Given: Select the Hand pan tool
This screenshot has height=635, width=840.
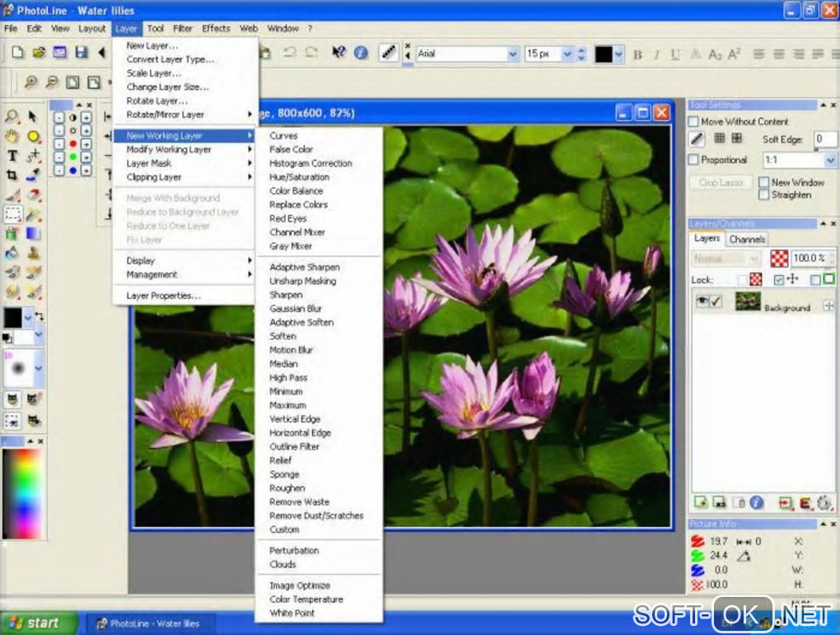Looking at the screenshot, I should click(12, 136).
